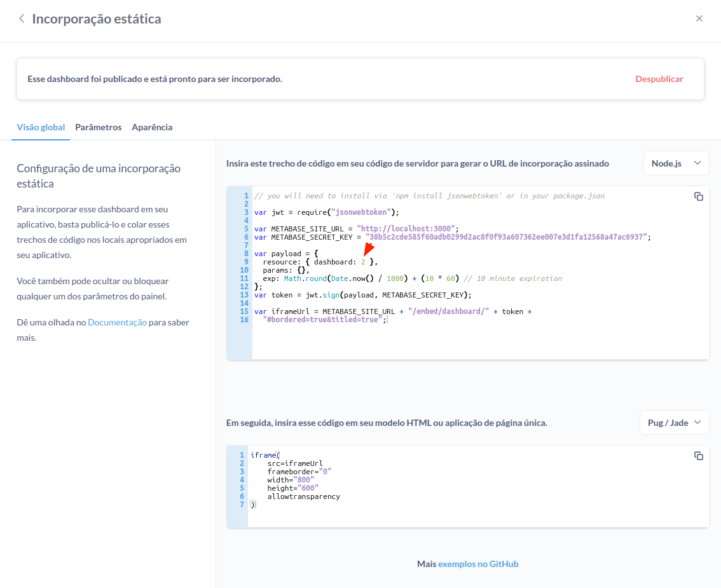The height and width of the screenshot is (588, 721).
Task: Go back using the left chevron arrow
Action: click(21, 19)
